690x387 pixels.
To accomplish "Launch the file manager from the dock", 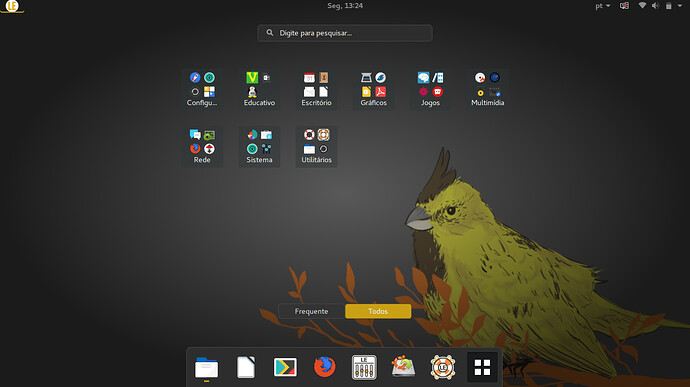I will tap(206, 367).
